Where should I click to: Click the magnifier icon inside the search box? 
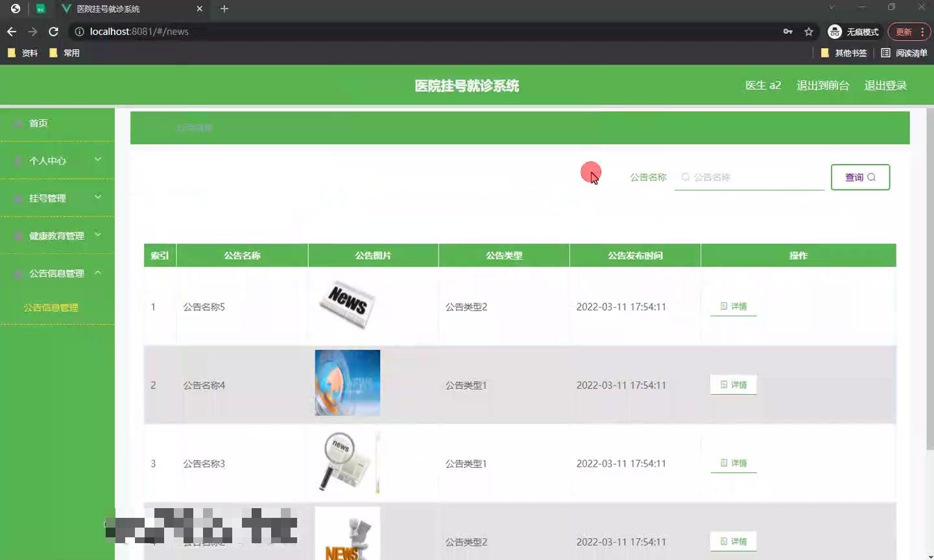tap(685, 177)
